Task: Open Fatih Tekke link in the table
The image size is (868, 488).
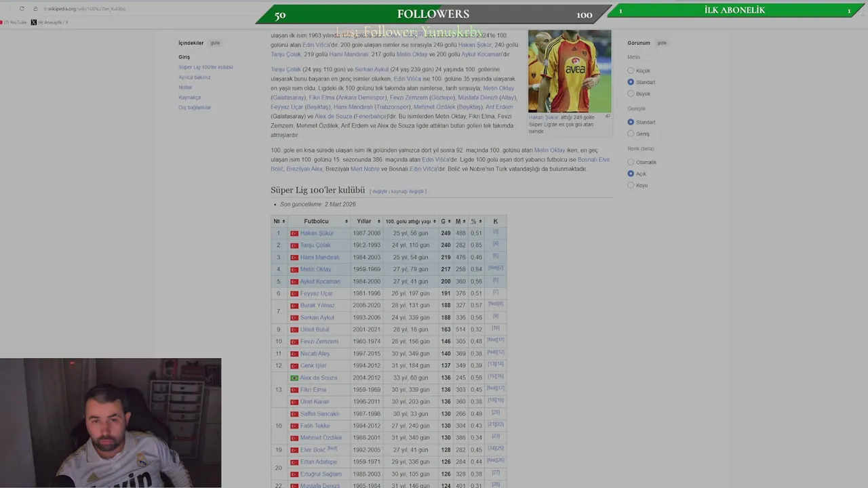Action: click(x=315, y=426)
